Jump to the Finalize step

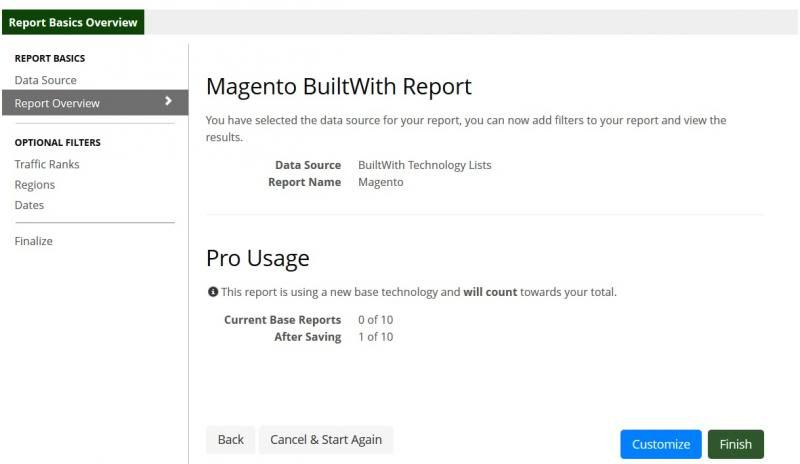pos(34,241)
